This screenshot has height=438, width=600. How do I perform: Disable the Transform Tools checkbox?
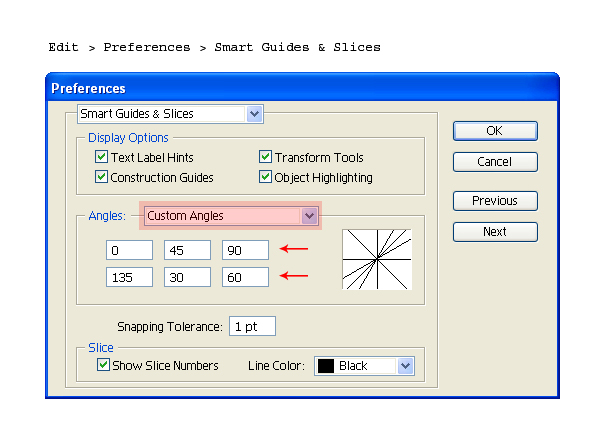pos(265,157)
